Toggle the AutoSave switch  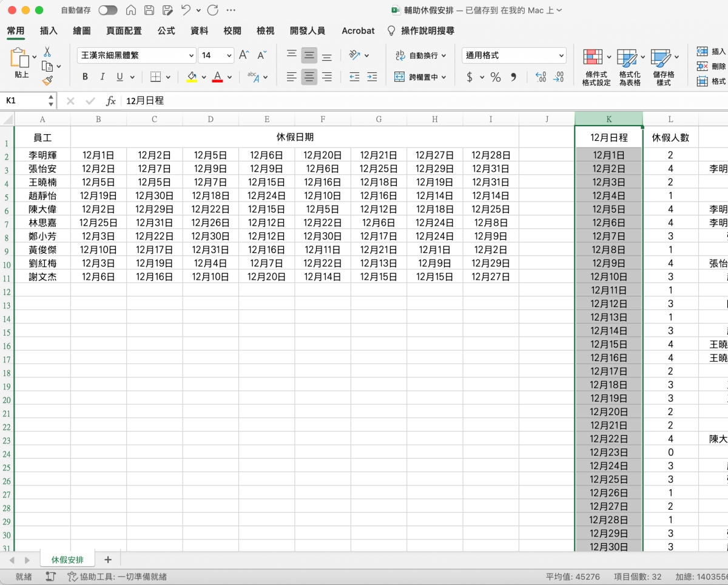107,10
